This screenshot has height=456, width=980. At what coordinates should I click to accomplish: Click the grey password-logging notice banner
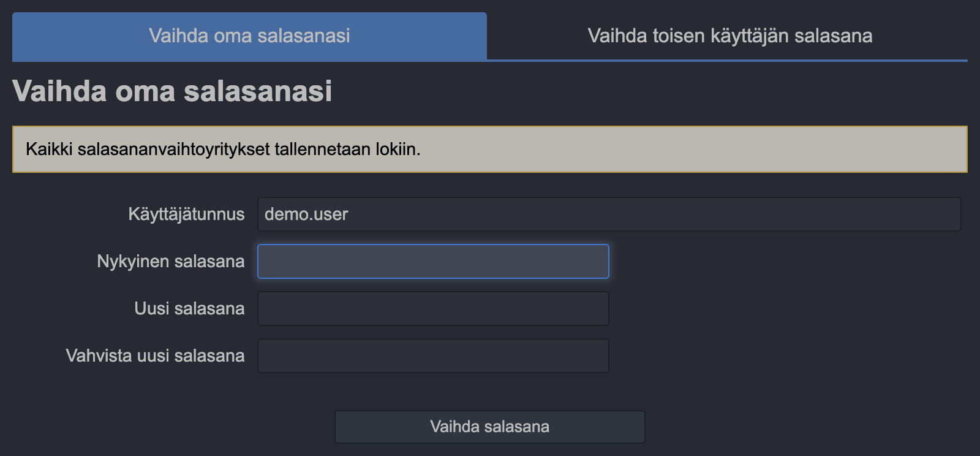[674, 150]
